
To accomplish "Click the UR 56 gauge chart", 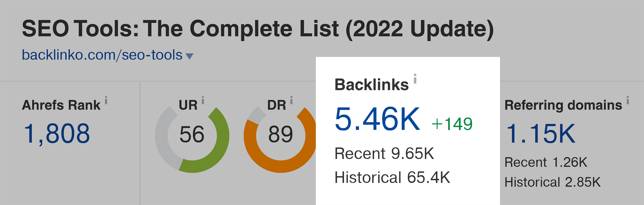I will point(192,136).
